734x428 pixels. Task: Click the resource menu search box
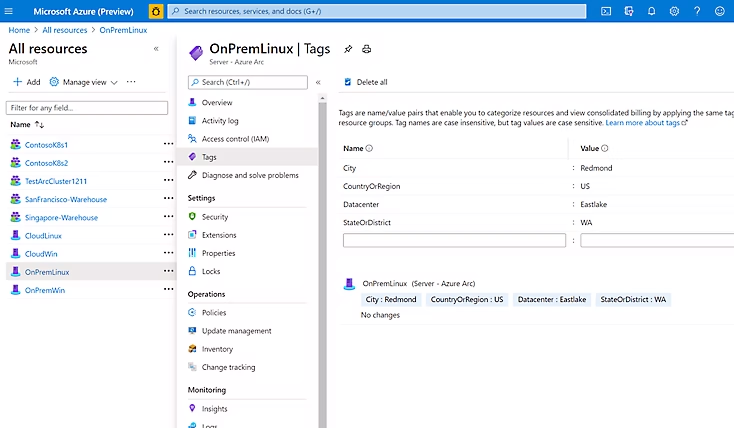[248, 82]
